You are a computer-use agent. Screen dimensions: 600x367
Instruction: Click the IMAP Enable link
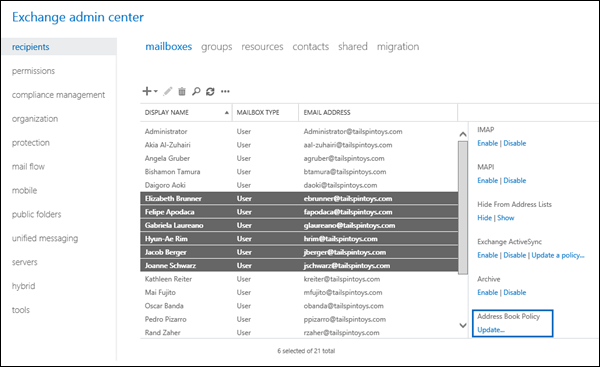pos(488,143)
